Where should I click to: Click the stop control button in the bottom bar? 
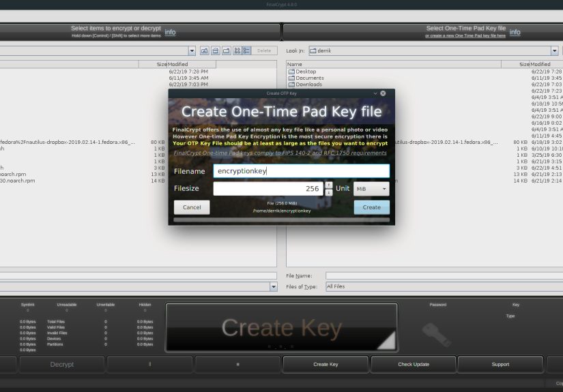click(237, 364)
